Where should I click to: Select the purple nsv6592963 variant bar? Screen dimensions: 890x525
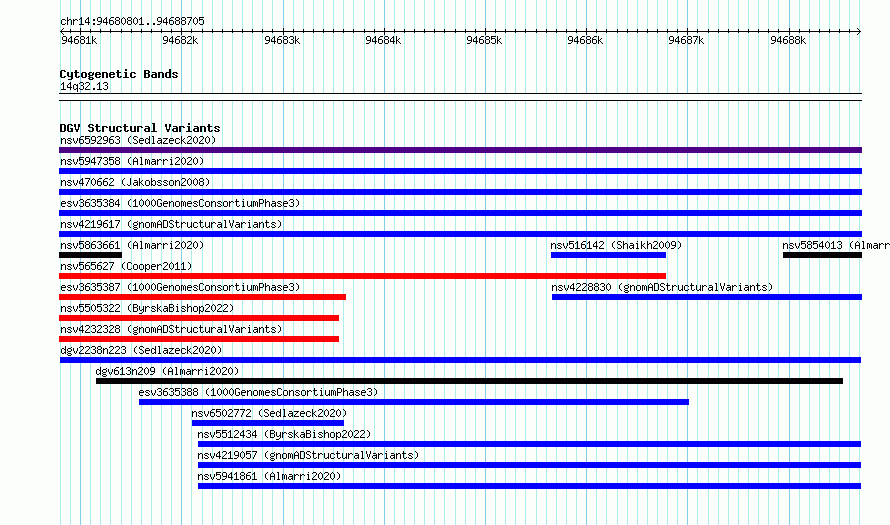point(460,150)
